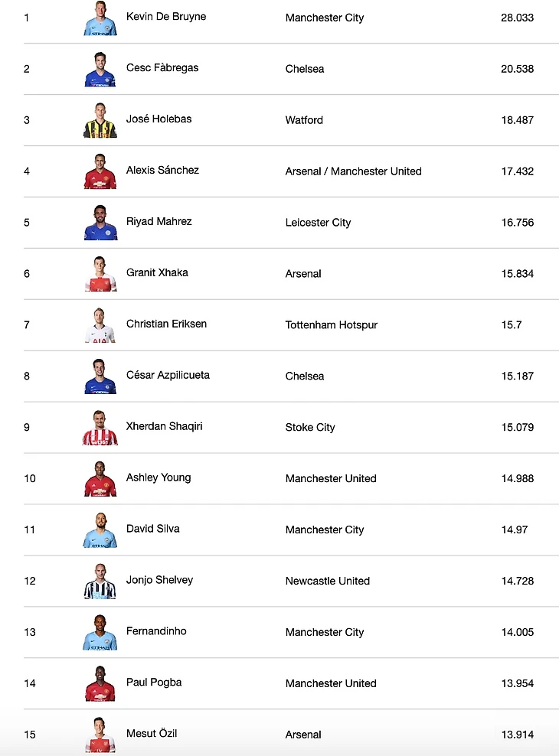Click César Azpilicueta's photo
The image size is (559, 756).
[100, 376]
